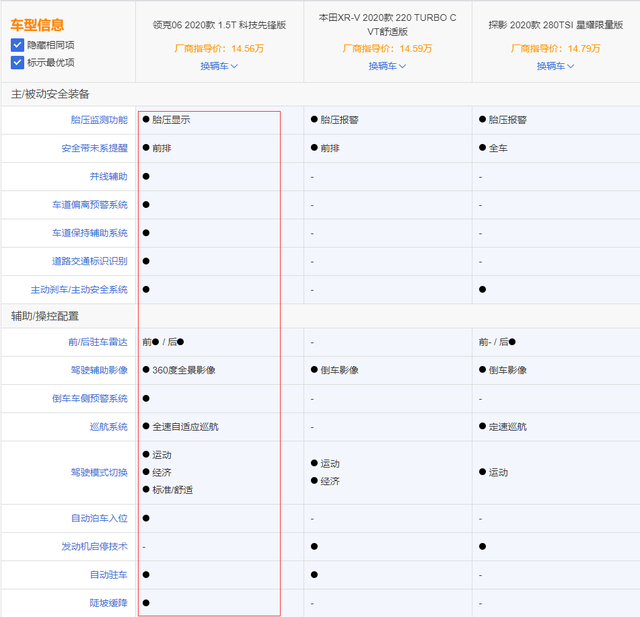
Task: Click the 厂商指导价: 14.79万 price
Action: tap(556, 49)
